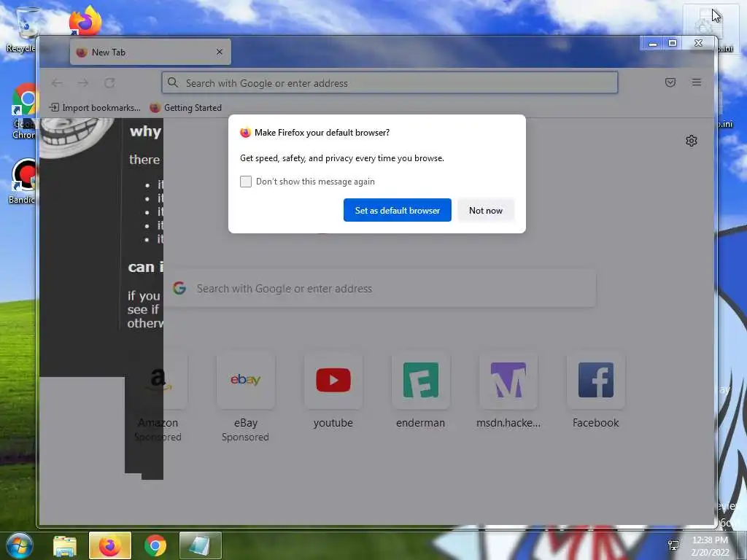This screenshot has height=560, width=747.
Task: Select the New Tab tab
Action: (150, 52)
